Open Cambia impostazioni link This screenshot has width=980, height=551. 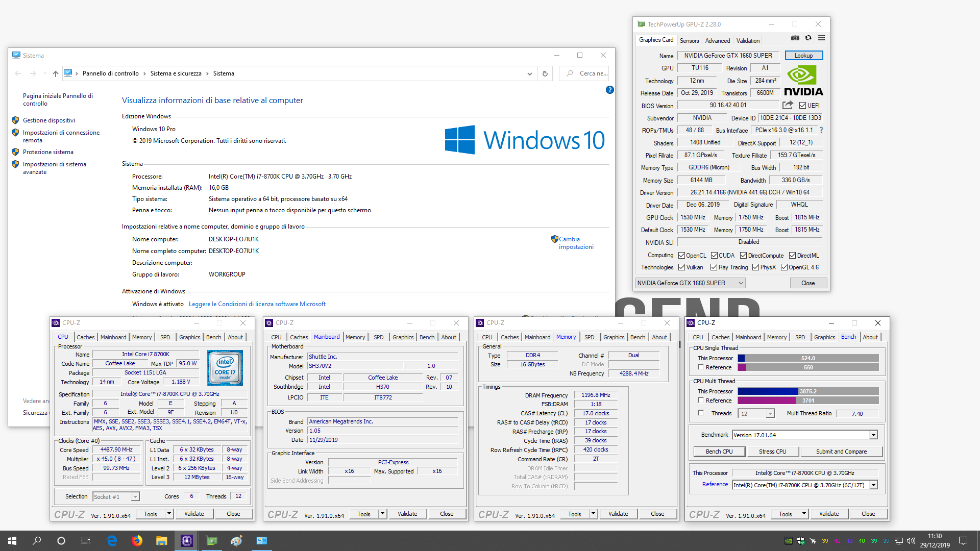pyautogui.click(x=576, y=243)
